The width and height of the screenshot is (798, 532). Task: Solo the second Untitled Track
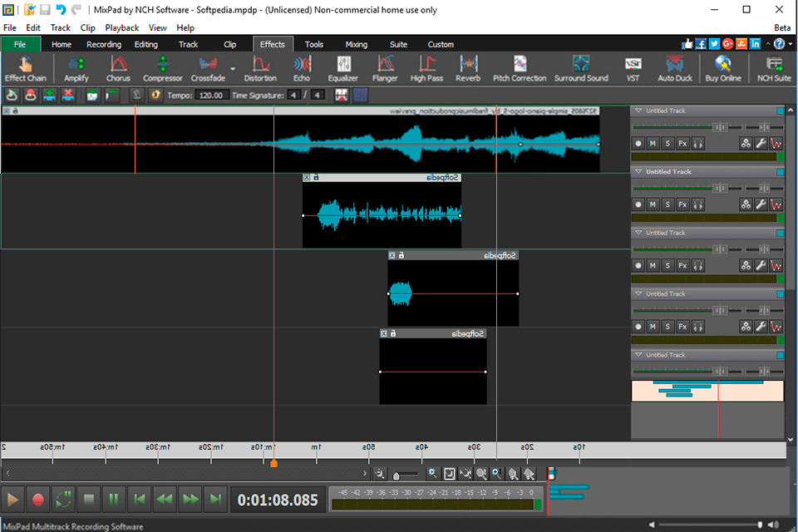[x=667, y=204]
